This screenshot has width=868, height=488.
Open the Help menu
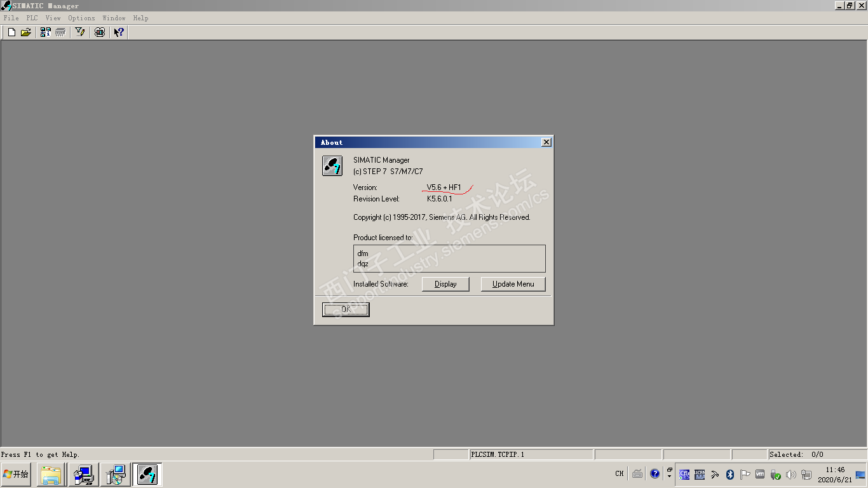[140, 18]
